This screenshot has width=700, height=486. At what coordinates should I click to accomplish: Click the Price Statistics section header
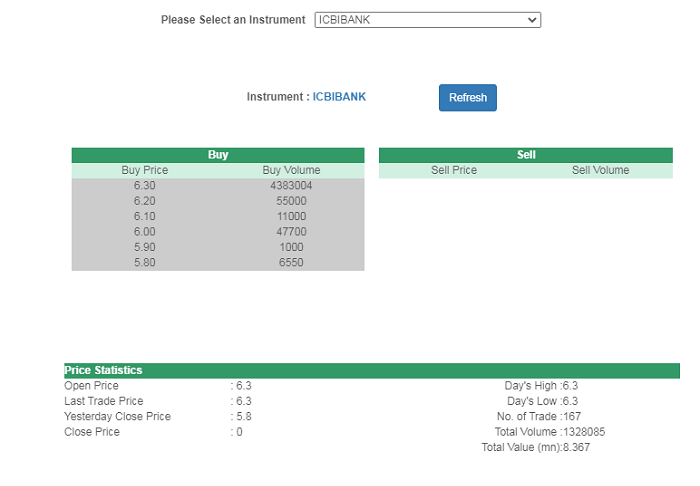(x=104, y=370)
